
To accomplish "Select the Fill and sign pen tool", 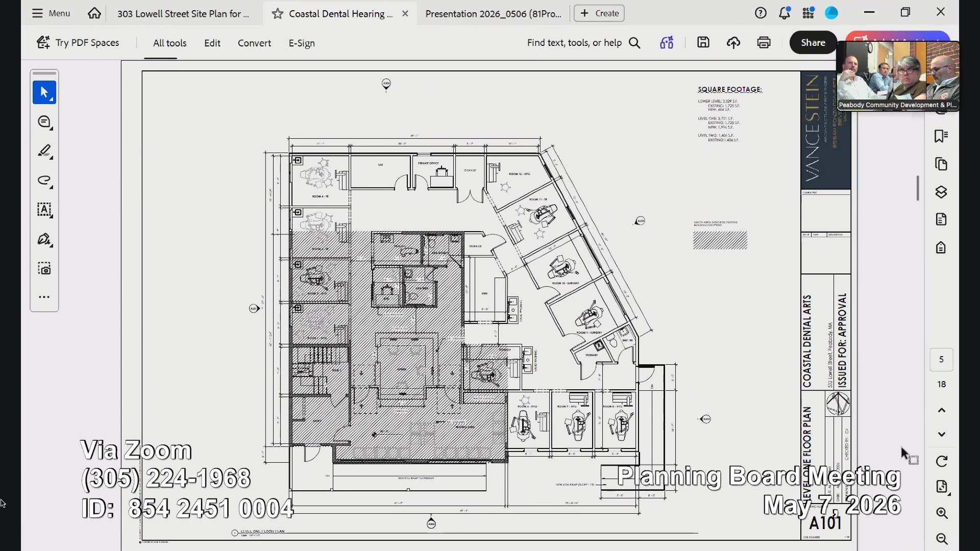I will pyautogui.click(x=44, y=239).
